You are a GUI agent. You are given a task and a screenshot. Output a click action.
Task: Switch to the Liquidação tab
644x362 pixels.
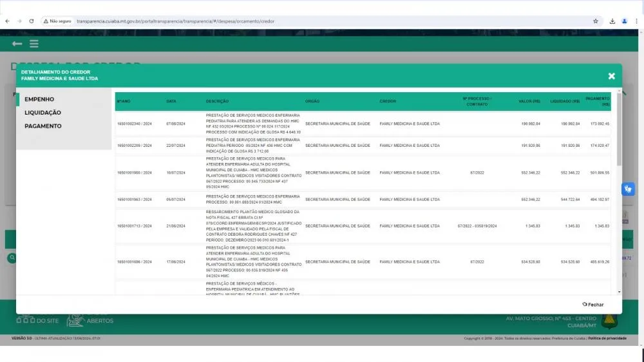coord(43,113)
